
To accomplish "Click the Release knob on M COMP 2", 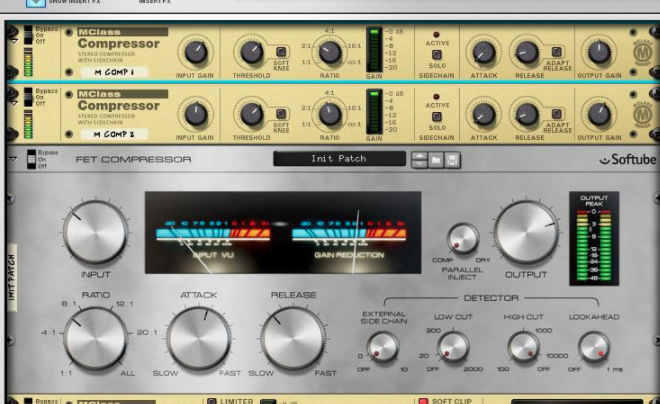I will click(x=527, y=114).
